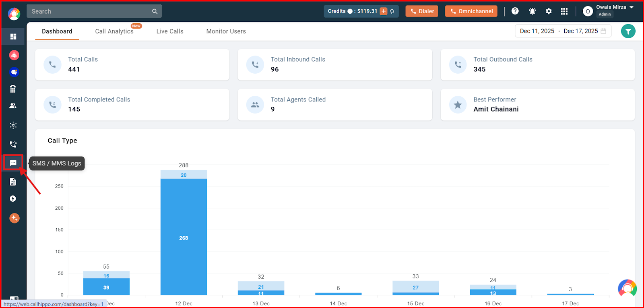Click the Total Agents Called card
644x308 pixels.
tap(335, 105)
